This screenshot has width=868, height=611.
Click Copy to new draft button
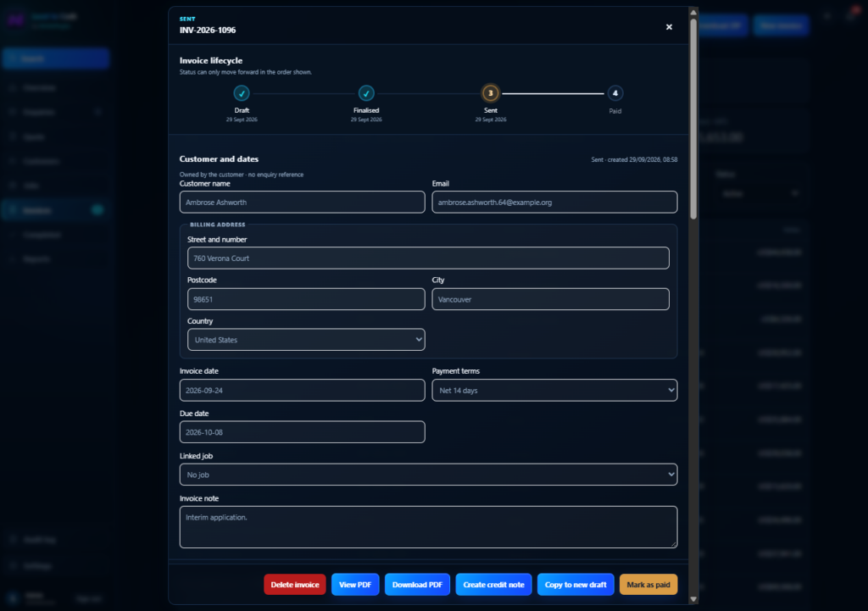(576, 585)
